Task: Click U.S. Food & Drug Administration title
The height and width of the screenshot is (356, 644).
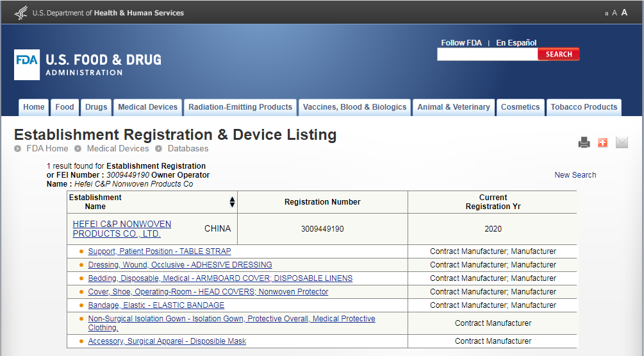Action: (104, 65)
